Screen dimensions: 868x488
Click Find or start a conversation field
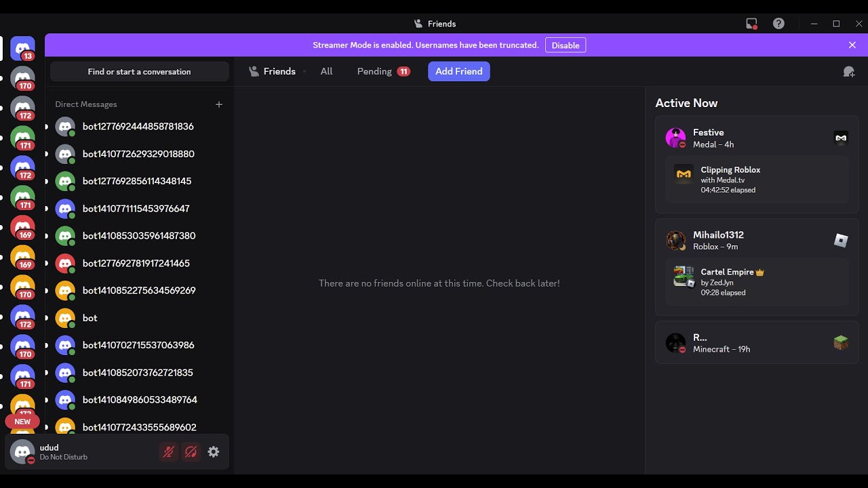140,71
